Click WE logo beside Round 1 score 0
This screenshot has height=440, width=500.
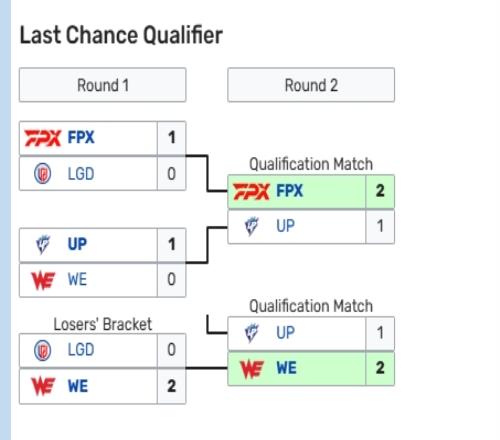[x=43, y=280]
